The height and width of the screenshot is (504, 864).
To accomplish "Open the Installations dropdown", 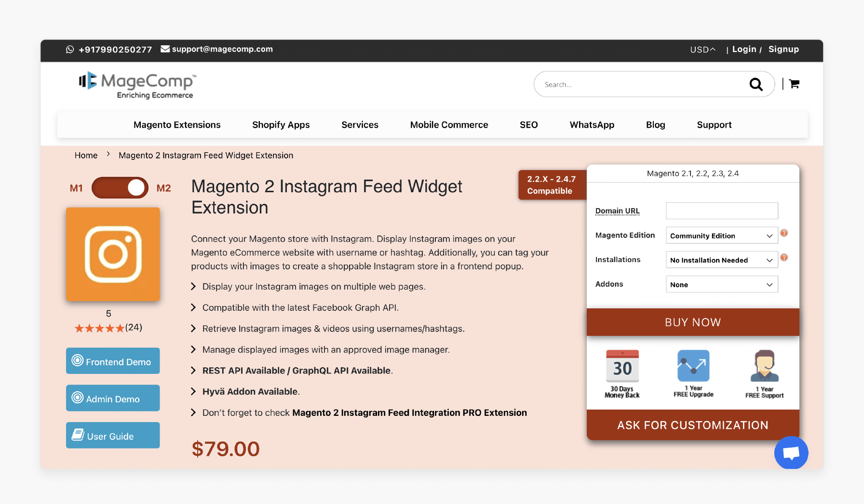I will [722, 260].
